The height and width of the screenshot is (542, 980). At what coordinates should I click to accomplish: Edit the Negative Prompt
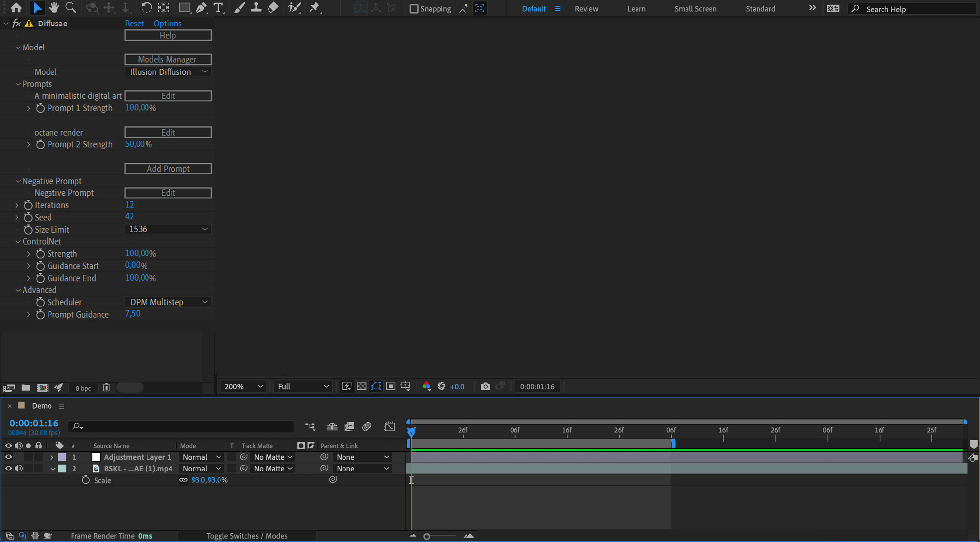(168, 192)
